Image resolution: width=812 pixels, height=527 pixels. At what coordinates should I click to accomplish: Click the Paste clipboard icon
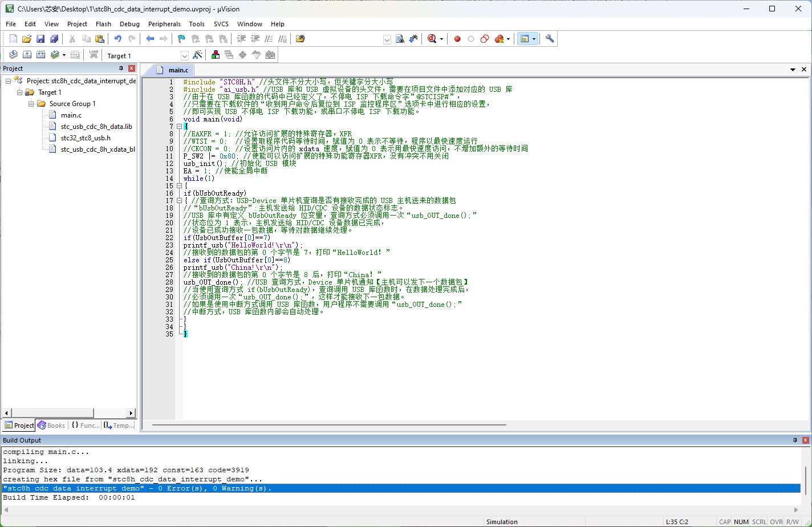(100, 39)
